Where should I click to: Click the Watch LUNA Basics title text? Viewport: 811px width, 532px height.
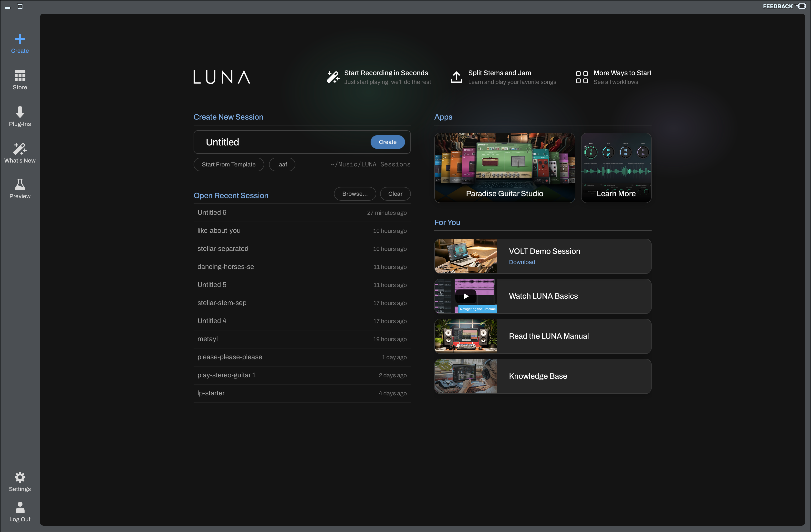pyautogui.click(x=543, y=296)
